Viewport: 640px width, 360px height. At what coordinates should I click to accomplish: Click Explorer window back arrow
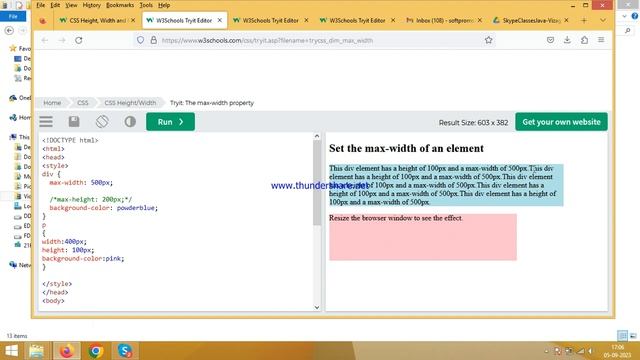pyautogui.click(x=9, y=30)
